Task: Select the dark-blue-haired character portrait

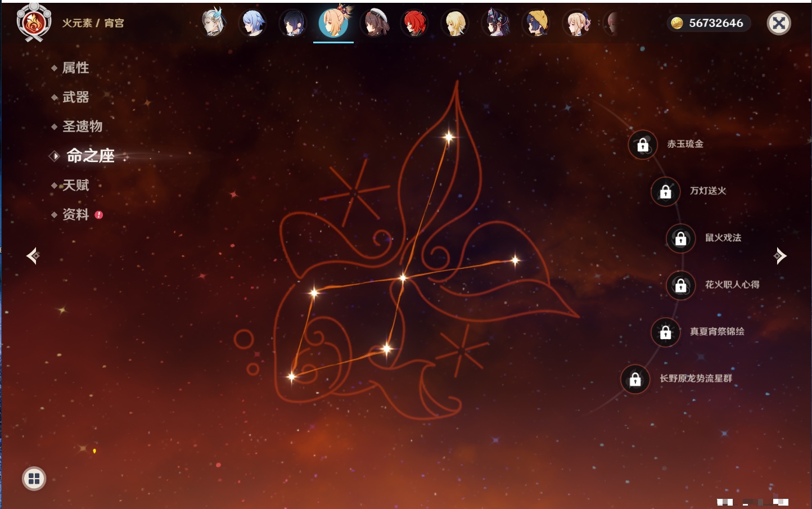Action: coord(293,23)
